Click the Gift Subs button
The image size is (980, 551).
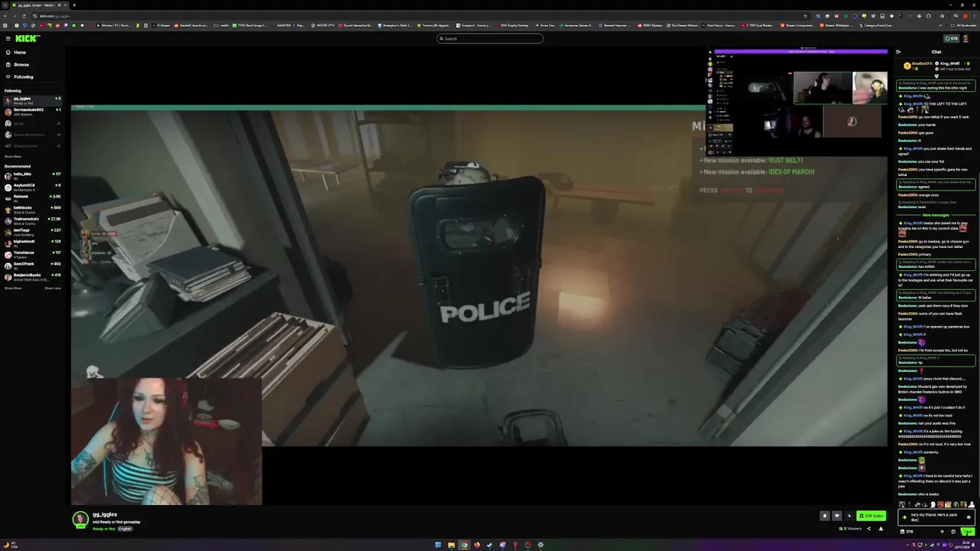coord(871,516)
